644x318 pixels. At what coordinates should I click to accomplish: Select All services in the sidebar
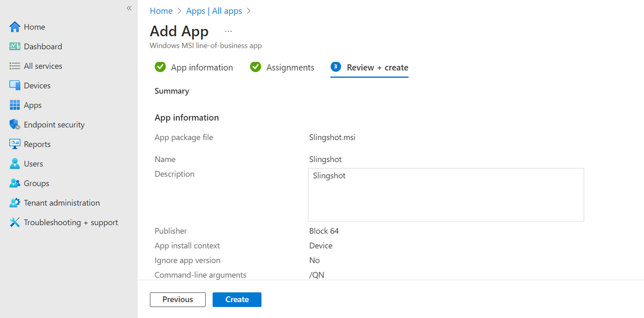[43, 66]
